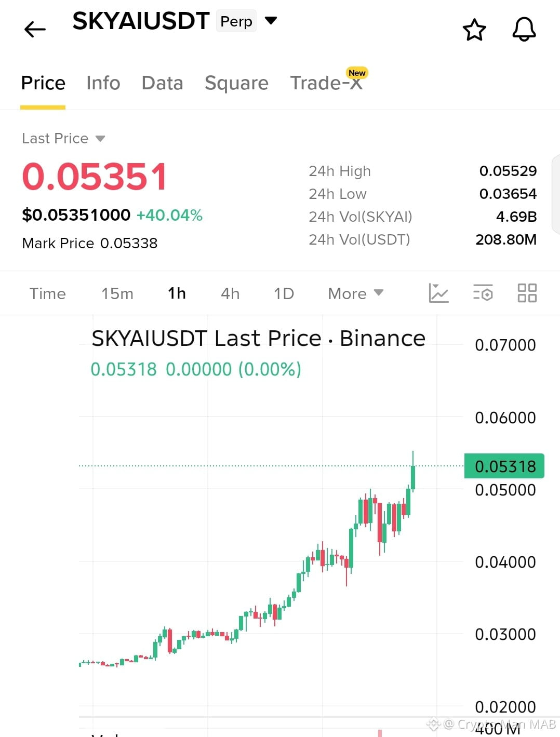
Task: Tap the 0.03000 price axis label
Action: tap(505, 635)
